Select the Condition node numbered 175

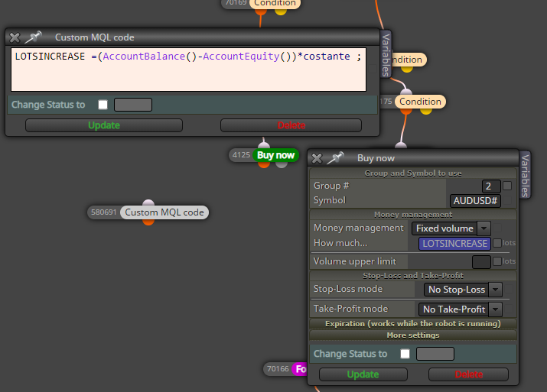click(x=420, y=102)
